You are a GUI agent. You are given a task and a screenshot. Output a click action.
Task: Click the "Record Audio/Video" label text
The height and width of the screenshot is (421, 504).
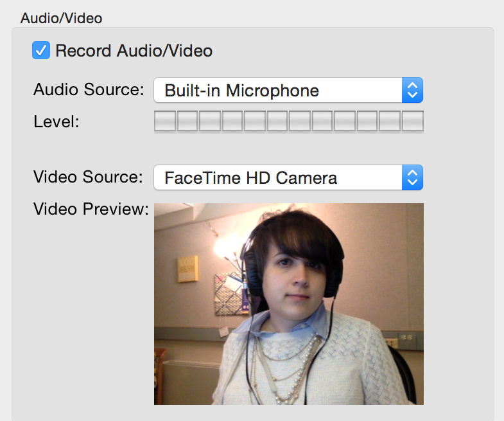pyautogui.click(x=134, y=51)
